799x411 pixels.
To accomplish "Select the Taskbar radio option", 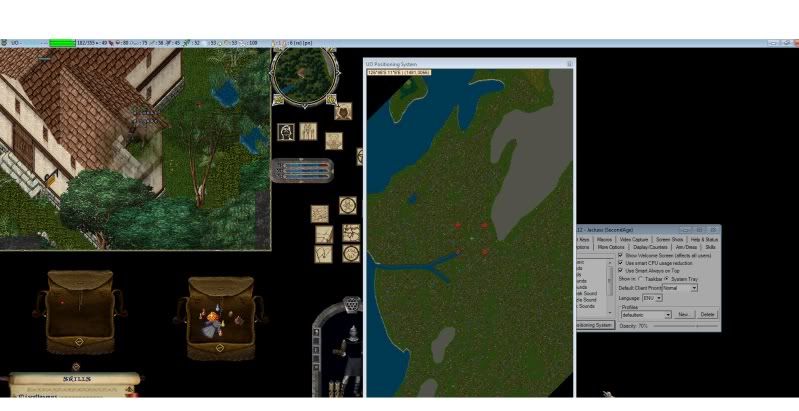I will [x=641, y=279].
